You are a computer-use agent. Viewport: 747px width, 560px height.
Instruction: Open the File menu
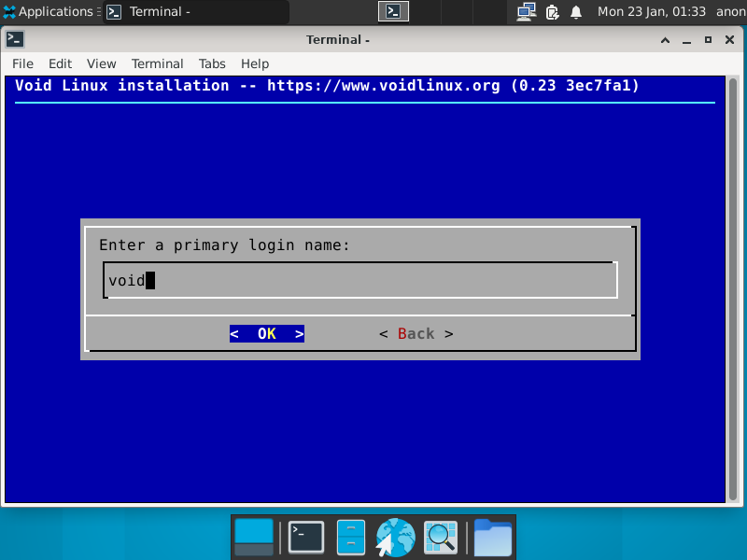click(22, 63)
